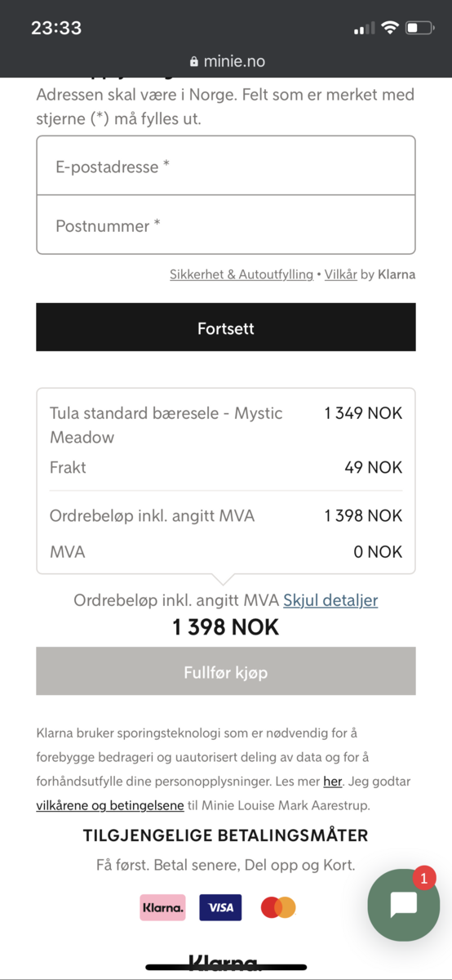Collapse details via Skjul detaljer
452x980 pixels.
330,600
